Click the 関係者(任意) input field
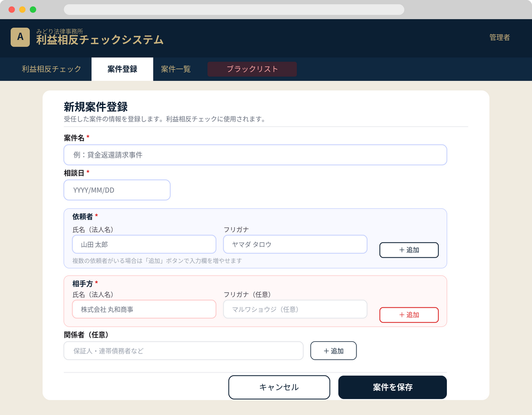Viewport: 532px width, 415px height. pos(184,351)
